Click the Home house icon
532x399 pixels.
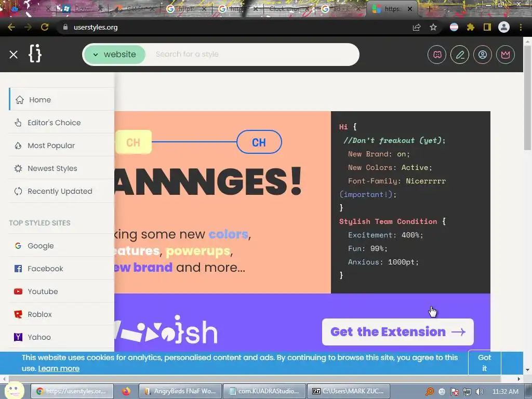20,100
